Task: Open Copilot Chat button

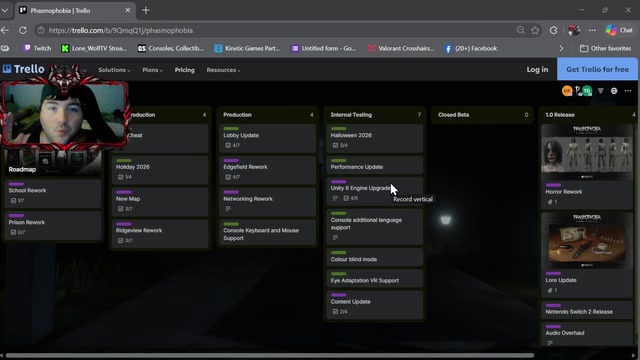Action: point(620,30)
